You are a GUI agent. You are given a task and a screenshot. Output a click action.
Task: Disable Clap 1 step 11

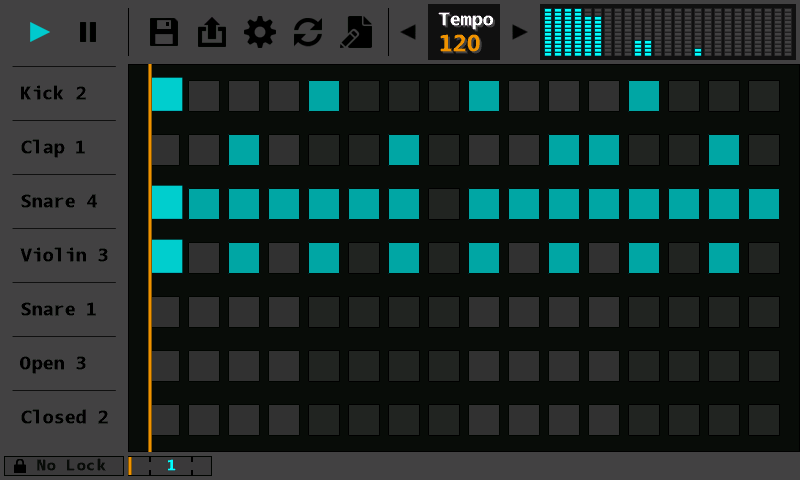coord(564,150)
